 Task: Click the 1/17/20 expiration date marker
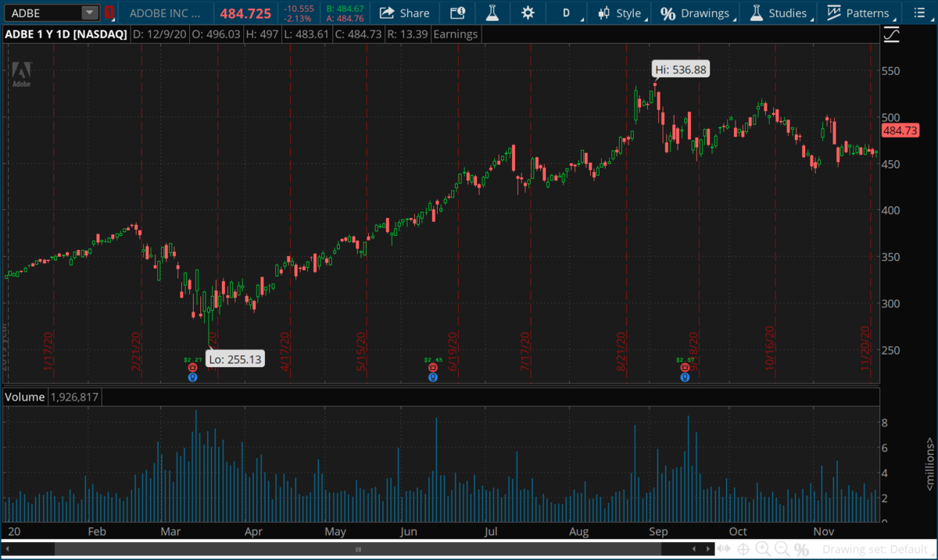(48, 351)
